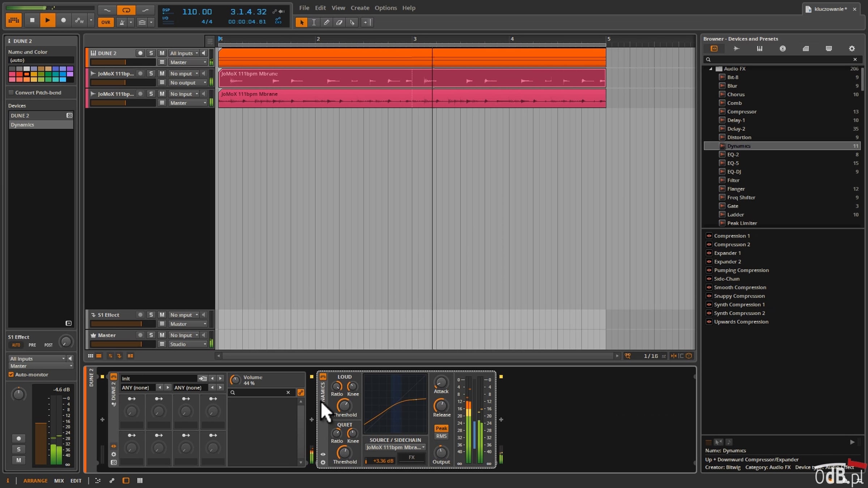
Task: Open the browser settings gear icon
Action: pos(852,48)
